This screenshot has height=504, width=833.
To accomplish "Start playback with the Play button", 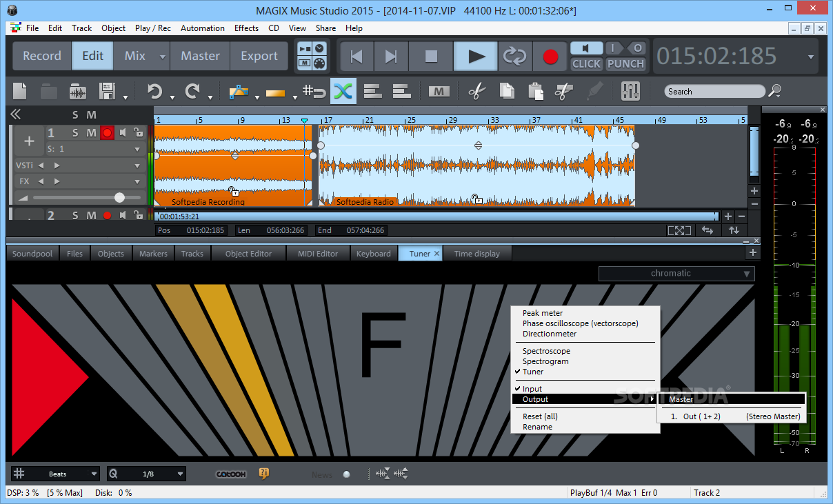I will [x=476, y=57].
